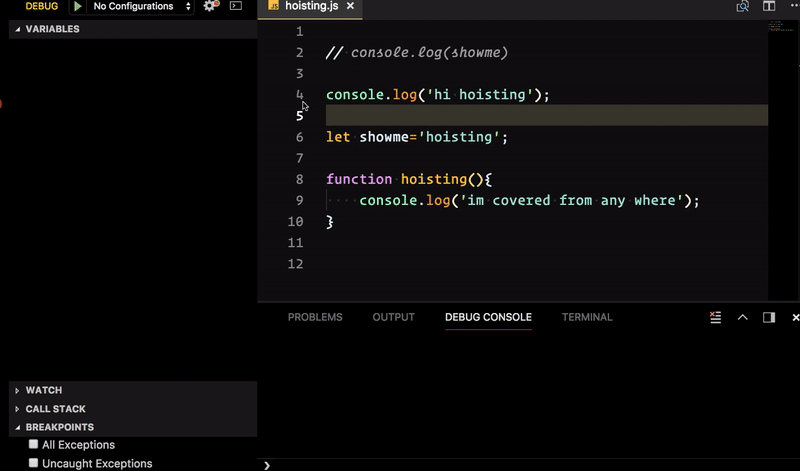Open the Output tab
Image resolution: width=800 pixels, height=471 pixels.
click(x=393, y=317)
